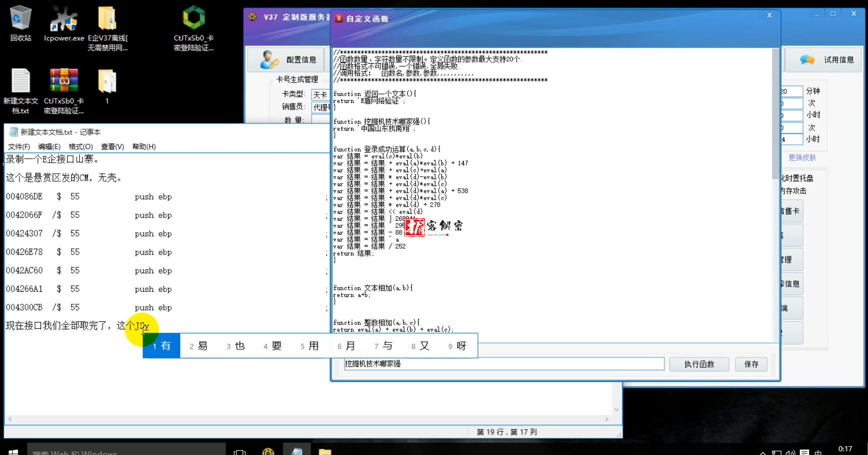868x455 pixels.
Task: Click the line 004086DE in Notepad
Action: click(89, 197)
